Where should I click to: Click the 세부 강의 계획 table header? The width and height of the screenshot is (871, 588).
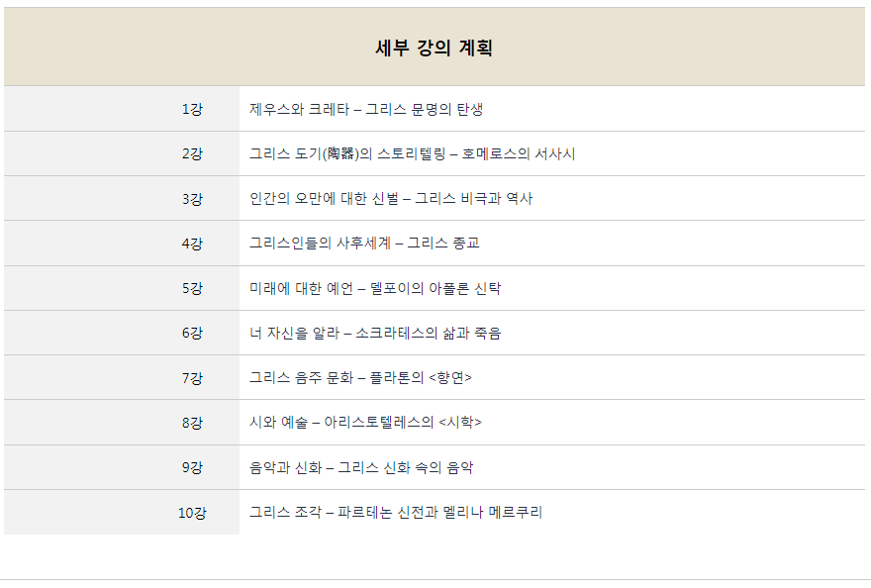(x=434, y=48)
